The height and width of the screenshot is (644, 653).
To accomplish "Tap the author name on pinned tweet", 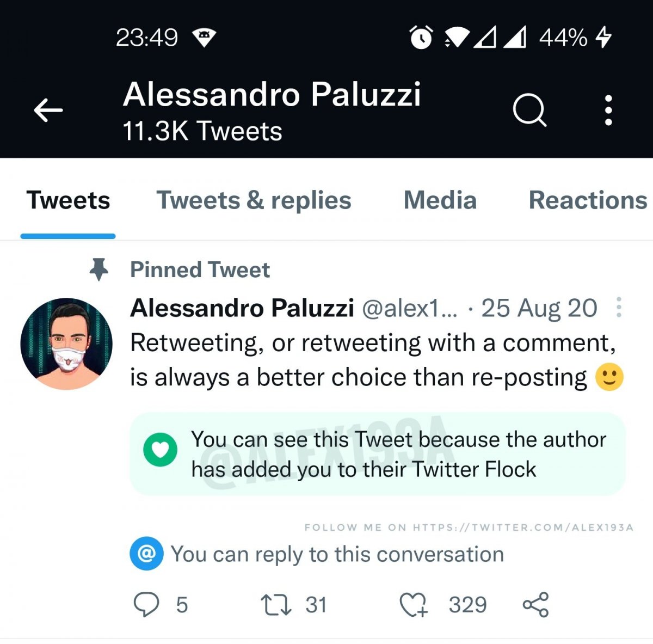I will [x=242, y=308].
